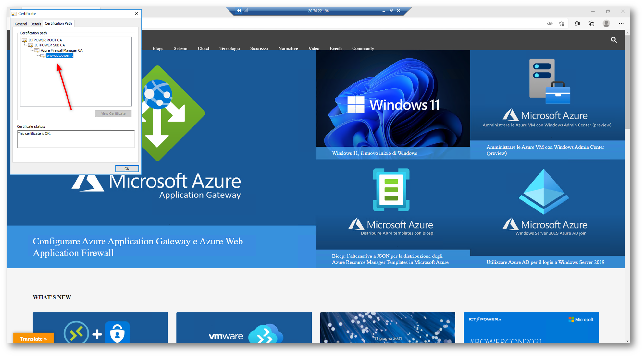Click the ICTPOWER SUB CA certificate icon

click(31, 45)
